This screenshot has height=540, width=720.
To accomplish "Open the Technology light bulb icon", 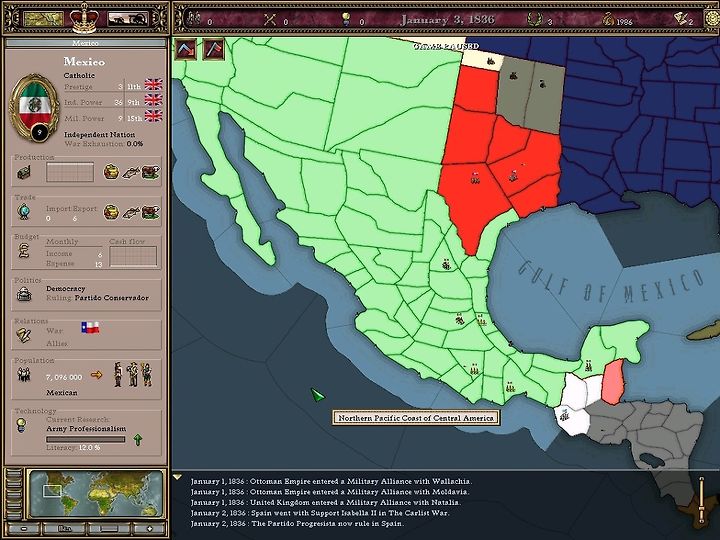I will click(x=21, y=425).
